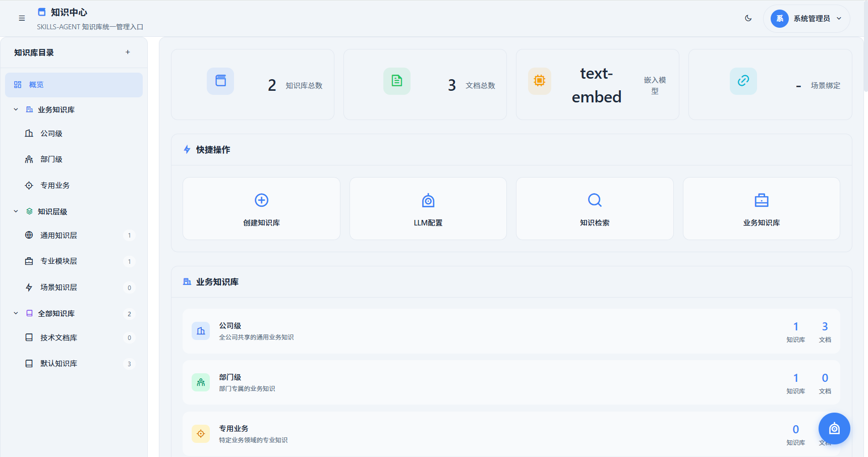Open the 知识检索 quick action

[x=595, y=208]
